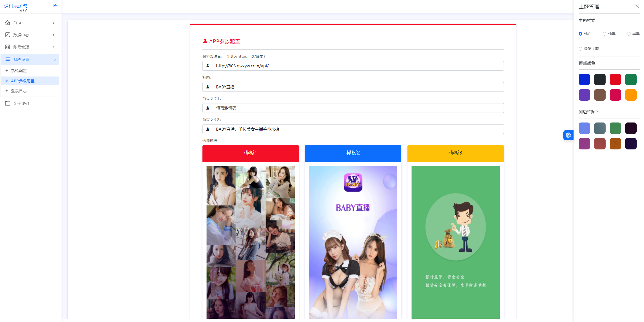The height and width of the screenshot is (322, 644).
Task: Select the 极简主题 option
Action: pos(580,49)
